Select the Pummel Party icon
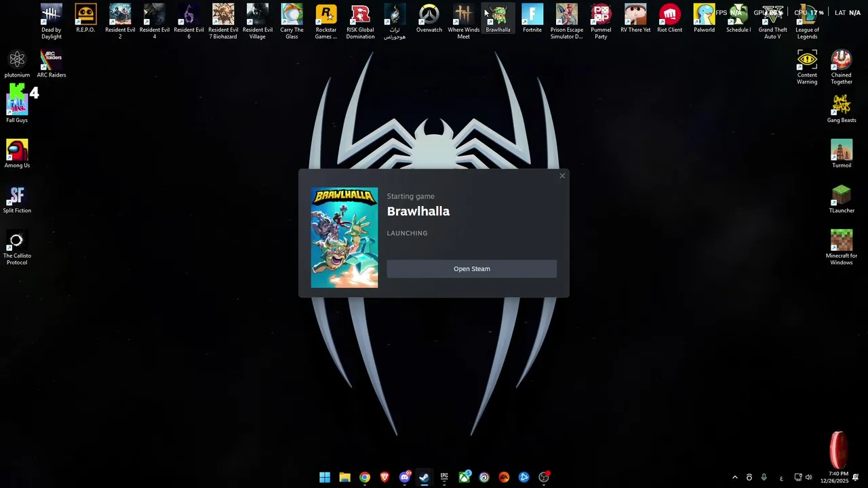Viewport: 868px width, 488px height. 601,22
